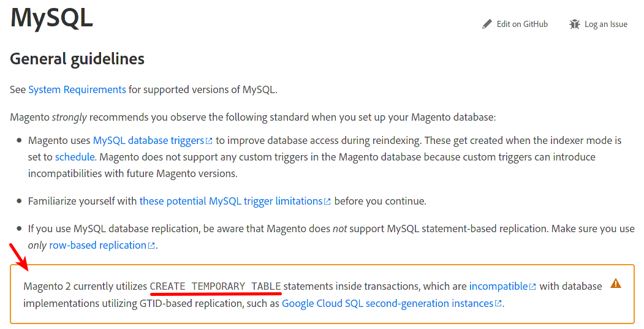644x329 pixels.
Task: Open Google Cloud SQL second-generation instances link
Action: (387, 303)
